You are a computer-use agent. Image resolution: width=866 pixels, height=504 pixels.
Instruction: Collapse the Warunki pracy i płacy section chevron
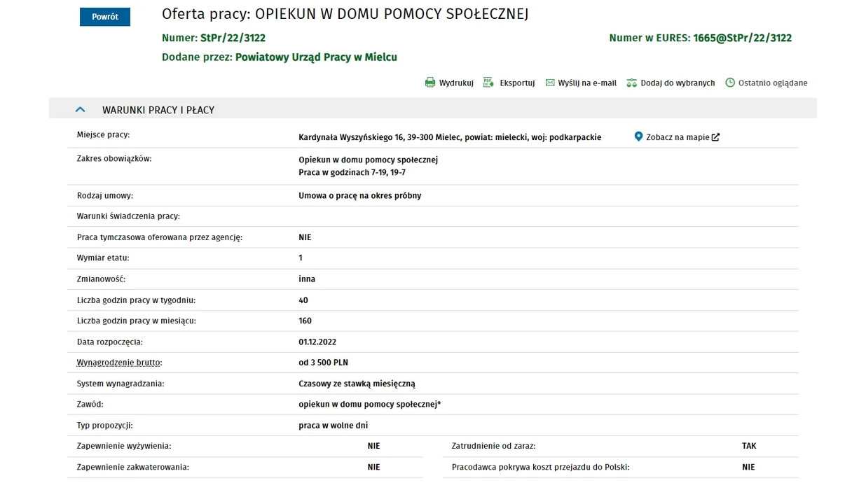coord(80,109)
